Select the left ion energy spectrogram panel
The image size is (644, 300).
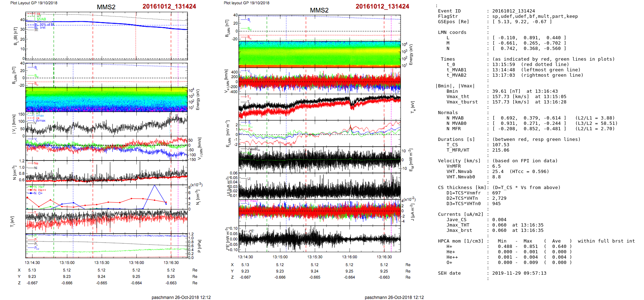(106, 99)
